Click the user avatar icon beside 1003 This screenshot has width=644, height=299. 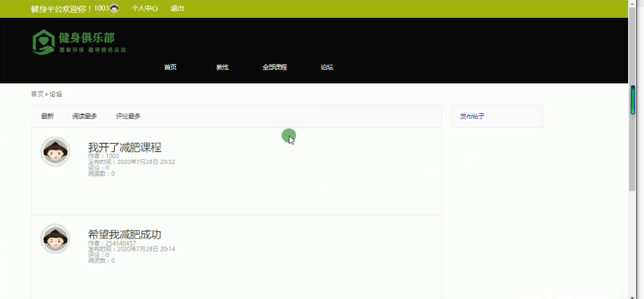click(115, 8)
